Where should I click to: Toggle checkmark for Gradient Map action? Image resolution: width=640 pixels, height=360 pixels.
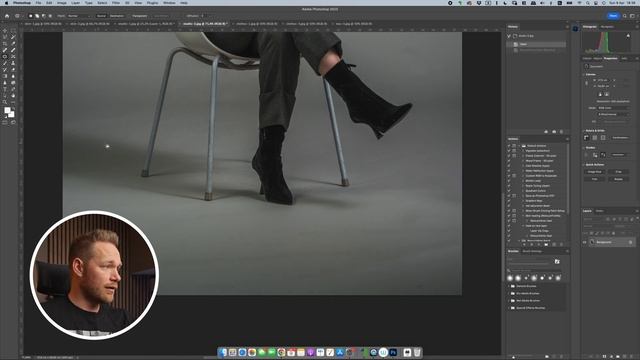[x=509, y=201]
